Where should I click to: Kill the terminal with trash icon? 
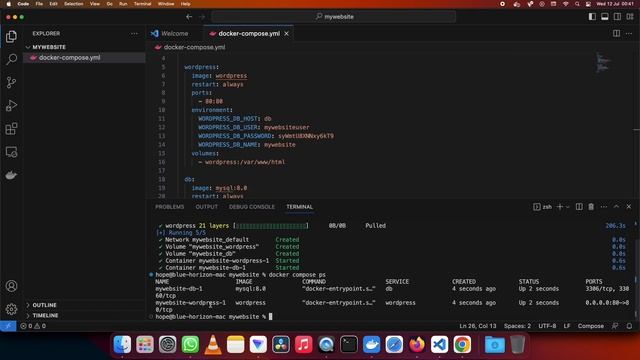click(591, 207)
